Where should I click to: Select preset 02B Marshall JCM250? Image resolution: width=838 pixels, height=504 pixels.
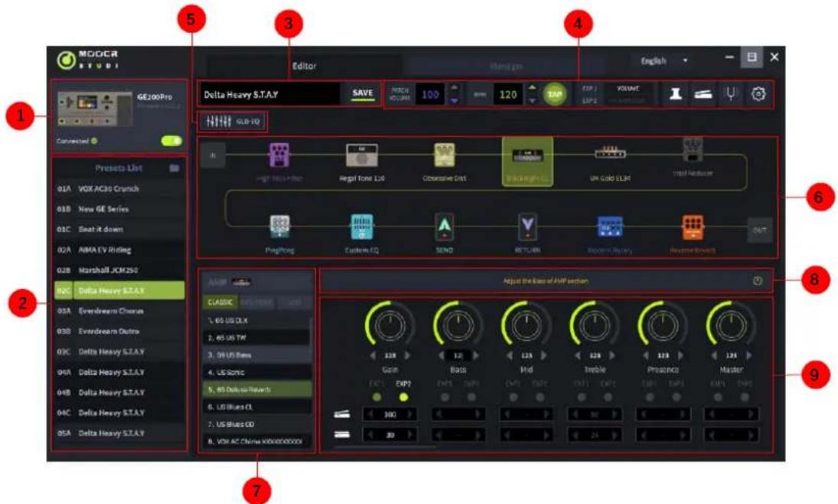click(119, 270)
